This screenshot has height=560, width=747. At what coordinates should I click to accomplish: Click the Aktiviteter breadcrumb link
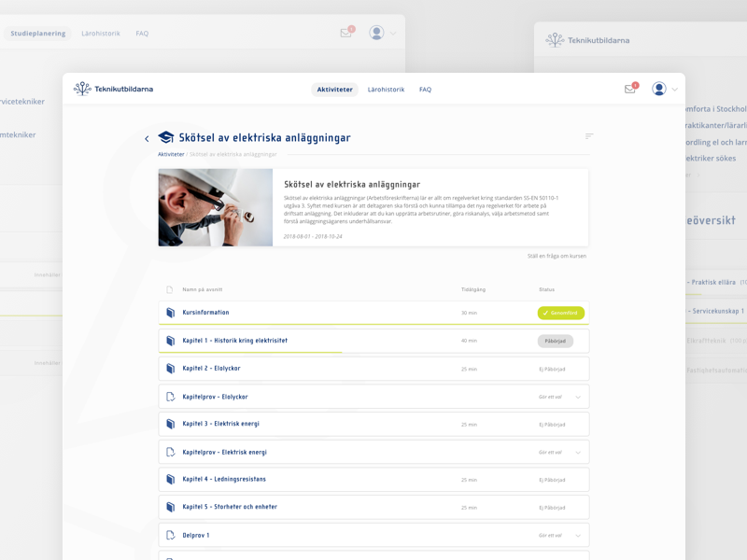tap(171, 154)
